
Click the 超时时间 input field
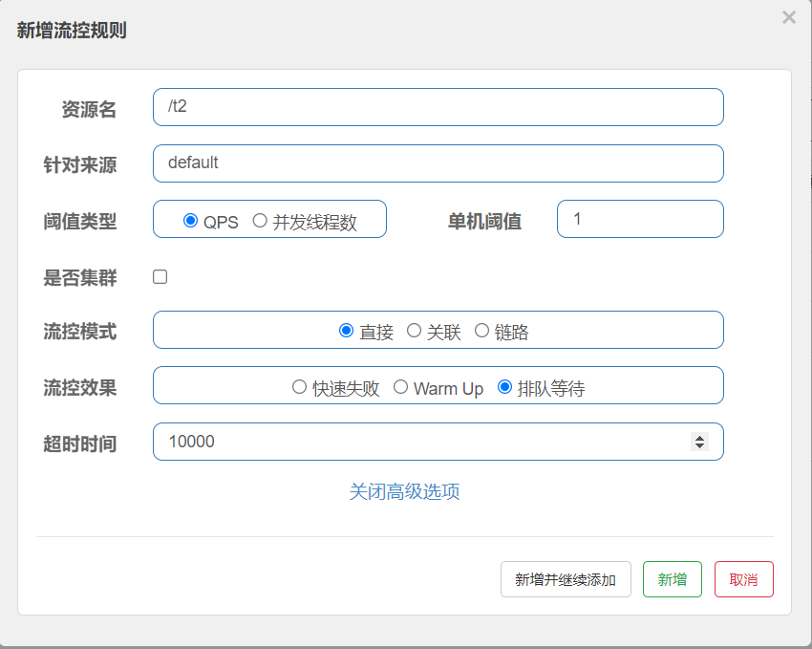(x=420, y=442)
